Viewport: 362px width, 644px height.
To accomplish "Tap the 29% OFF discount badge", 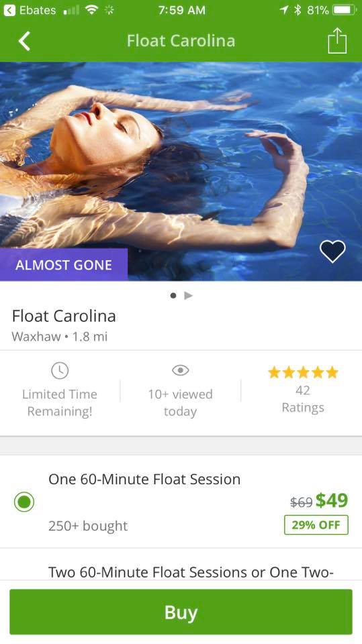I will (x=316, y=525).
